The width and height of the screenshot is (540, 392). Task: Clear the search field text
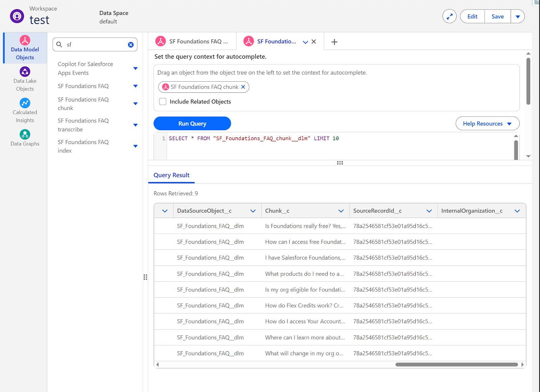pos(131,45)
